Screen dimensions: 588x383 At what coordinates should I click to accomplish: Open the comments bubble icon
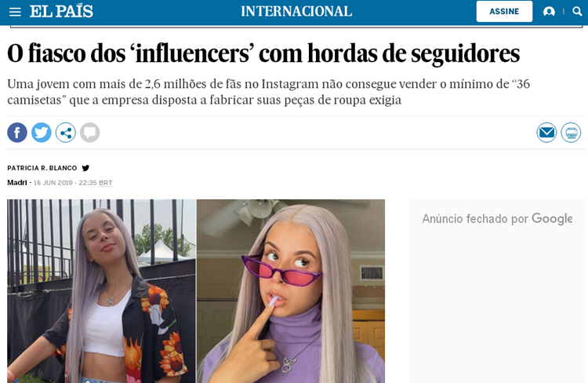click(89, 133)
